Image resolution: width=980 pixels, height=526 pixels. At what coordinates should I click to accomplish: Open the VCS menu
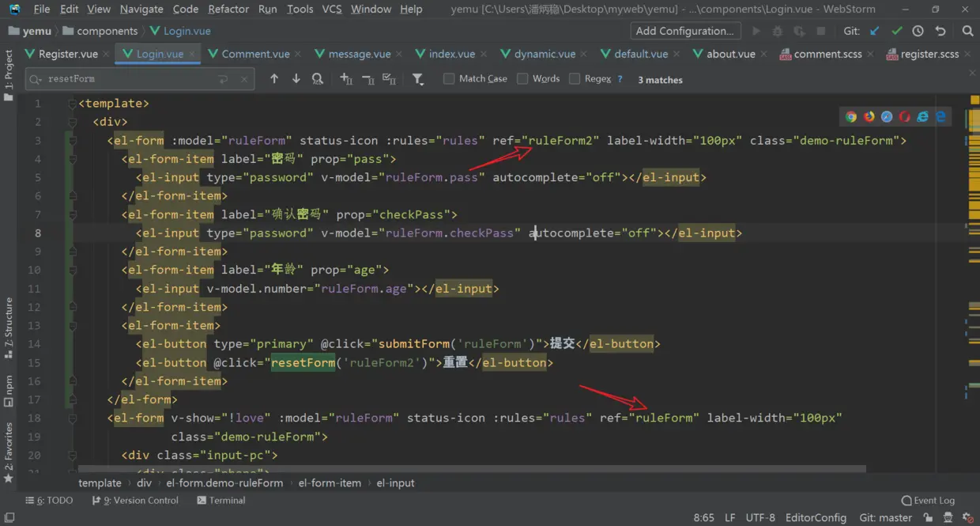coord(332,9)
